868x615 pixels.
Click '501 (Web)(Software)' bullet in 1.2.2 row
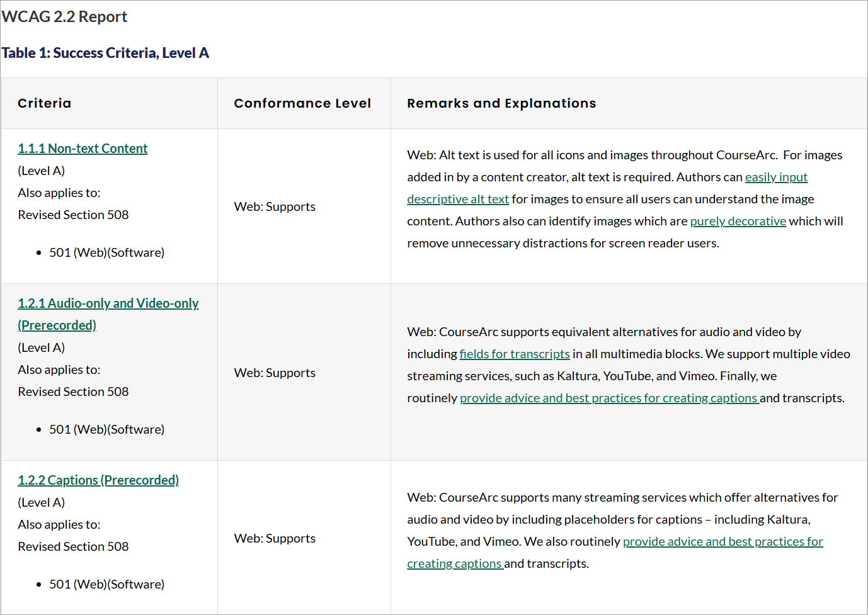(x=107, y=585)
